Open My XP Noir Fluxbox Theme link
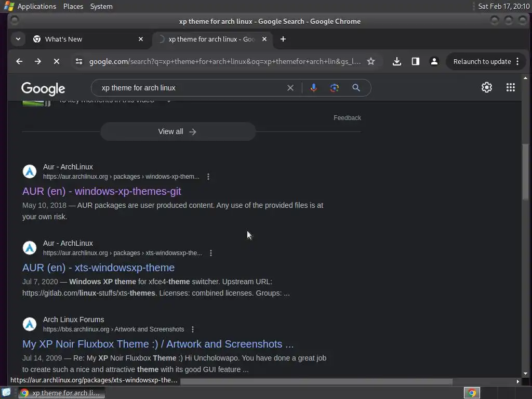Image resolution: width=532 pixels, height=399 pixels. point(158,344)
